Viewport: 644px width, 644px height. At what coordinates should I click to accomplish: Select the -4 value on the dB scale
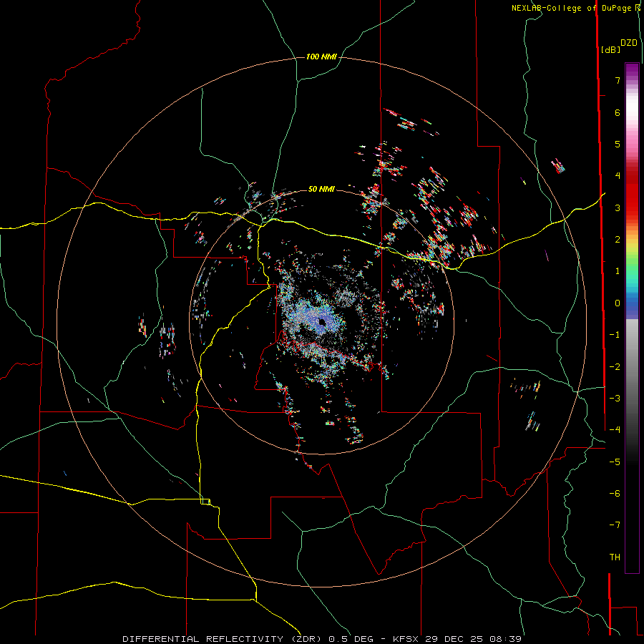coord(615,430)
